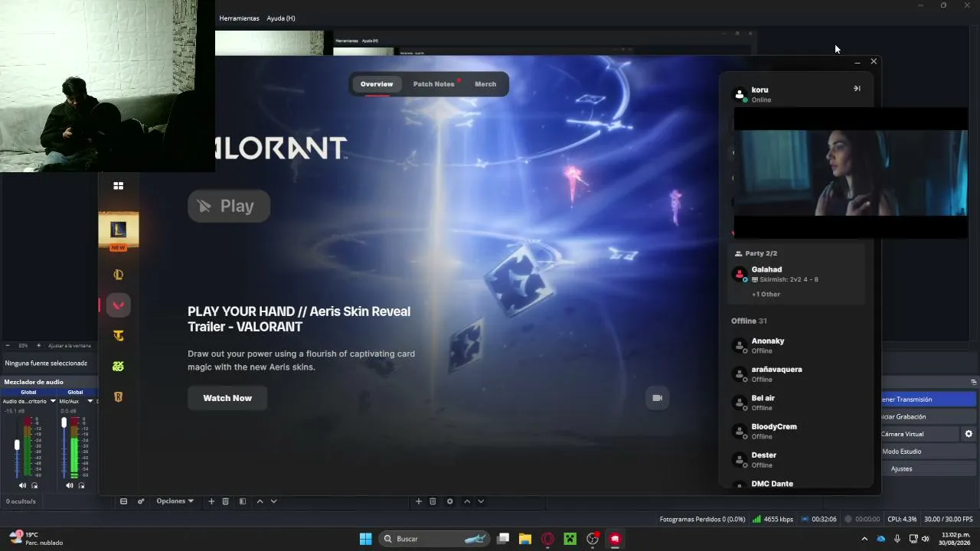Open the OBS controls dock menu icon
Screen dimensions: 980x551
coord(974,382)
